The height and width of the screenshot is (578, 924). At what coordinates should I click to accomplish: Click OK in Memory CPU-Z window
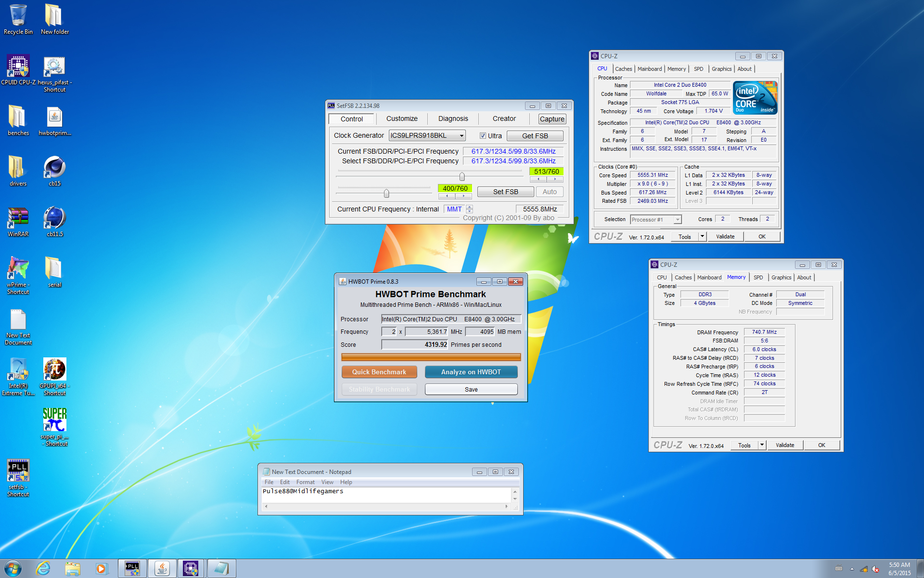[x=821, y=445]
